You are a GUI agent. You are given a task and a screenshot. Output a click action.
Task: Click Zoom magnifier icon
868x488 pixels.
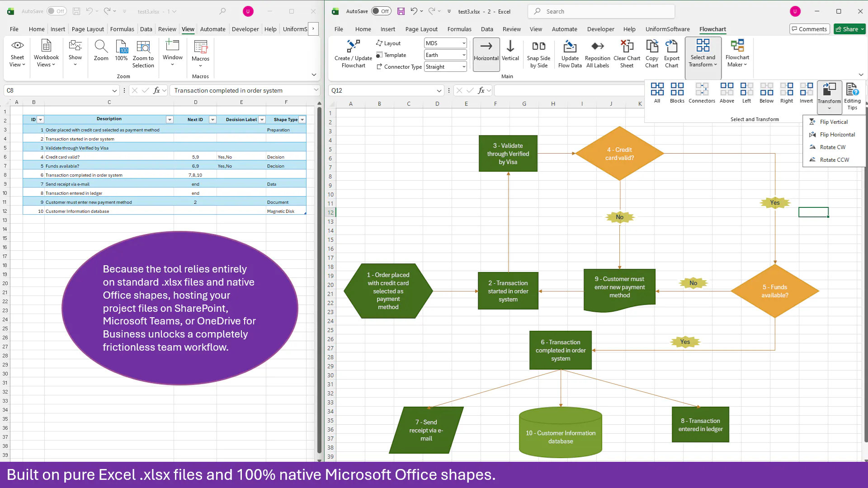pyautogui.click(x=101, y=51)
